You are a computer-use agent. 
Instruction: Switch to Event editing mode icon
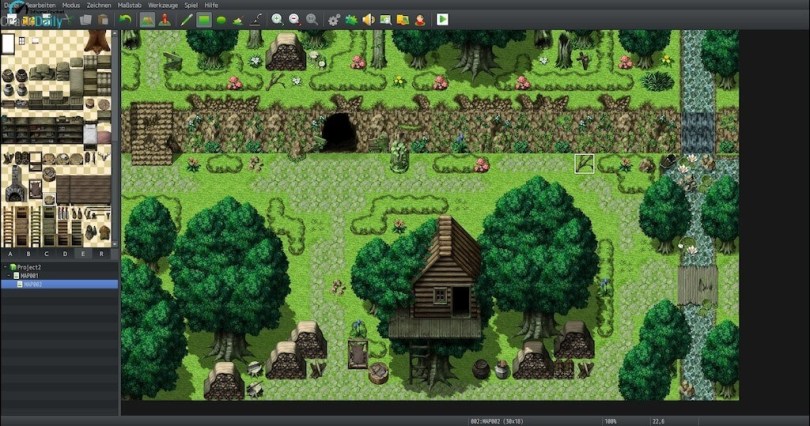(165, 20)
